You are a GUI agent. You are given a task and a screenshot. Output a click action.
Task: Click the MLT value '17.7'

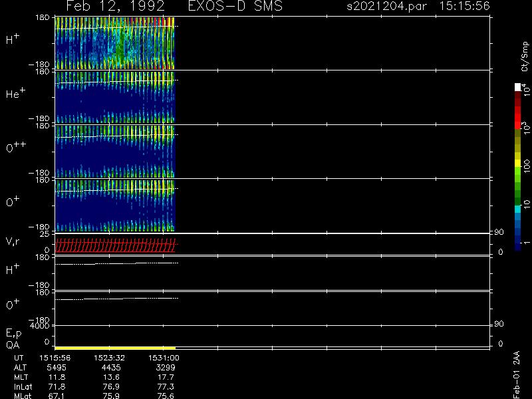coord(166,377)
